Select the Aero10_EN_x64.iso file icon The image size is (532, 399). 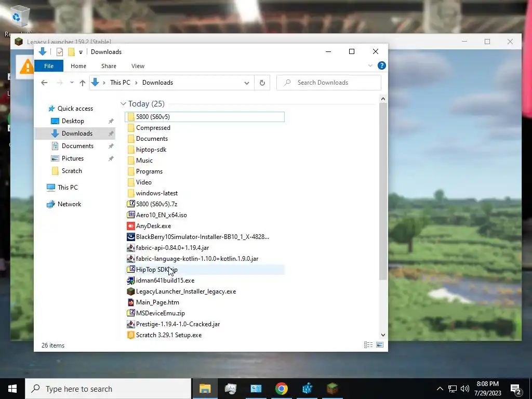click(130, 215)
